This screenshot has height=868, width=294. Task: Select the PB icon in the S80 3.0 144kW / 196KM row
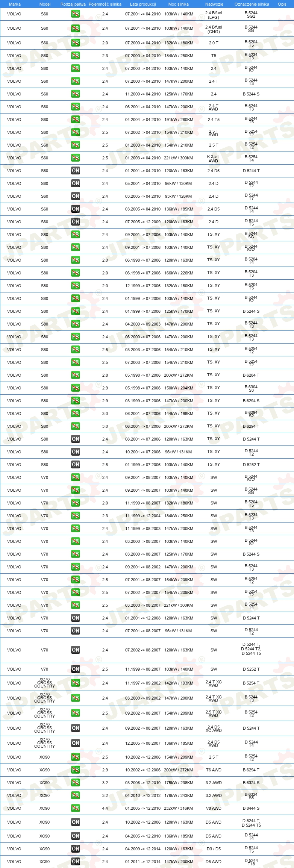pyautogui.click(x=75, y=414)
